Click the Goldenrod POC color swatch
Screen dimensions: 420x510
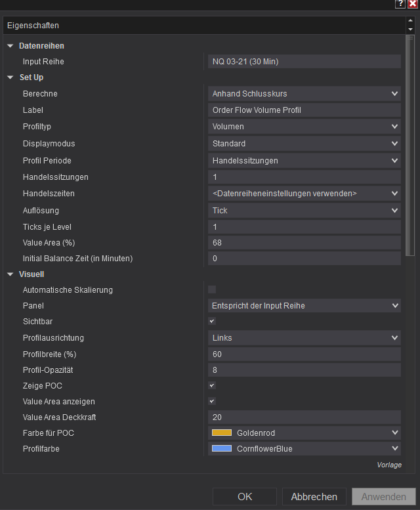[222, 433]
